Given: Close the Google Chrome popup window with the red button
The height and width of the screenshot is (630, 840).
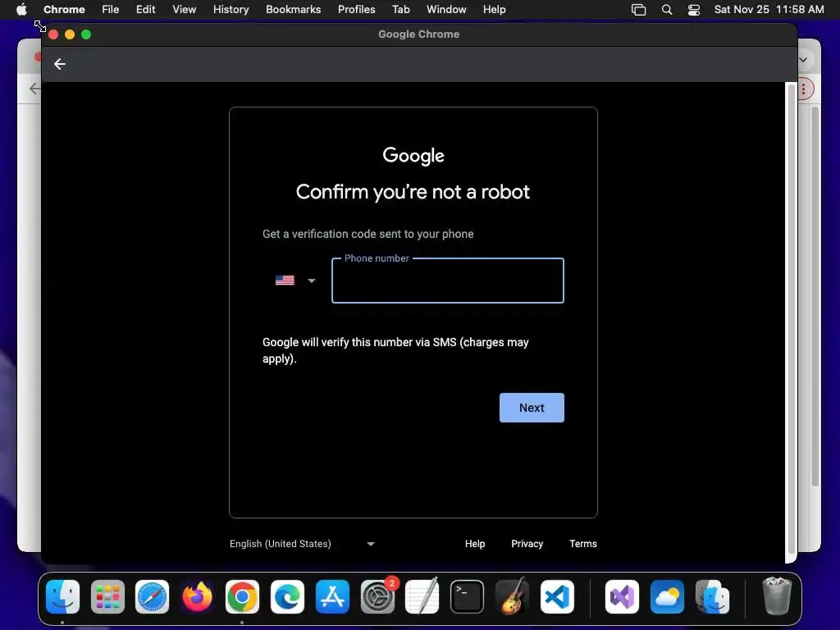Looking at the screenshot, I should [x=53, y=34].
